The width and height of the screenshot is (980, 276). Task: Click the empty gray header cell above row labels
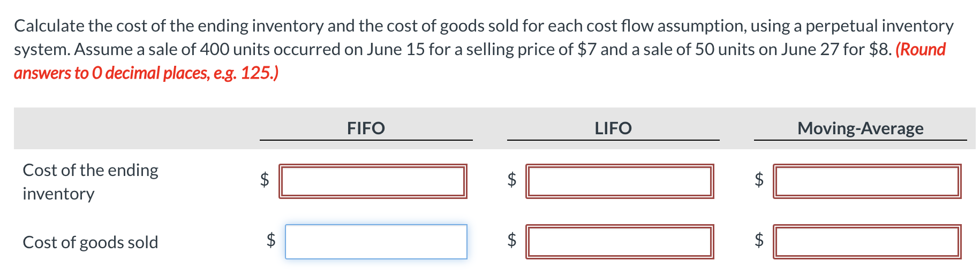coord(134,128)
